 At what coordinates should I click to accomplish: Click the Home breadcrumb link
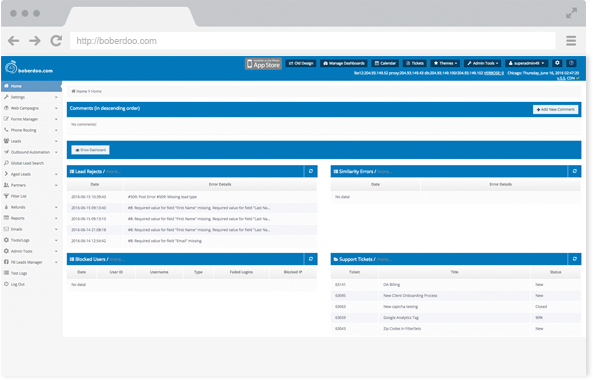[x=79, y=91]
